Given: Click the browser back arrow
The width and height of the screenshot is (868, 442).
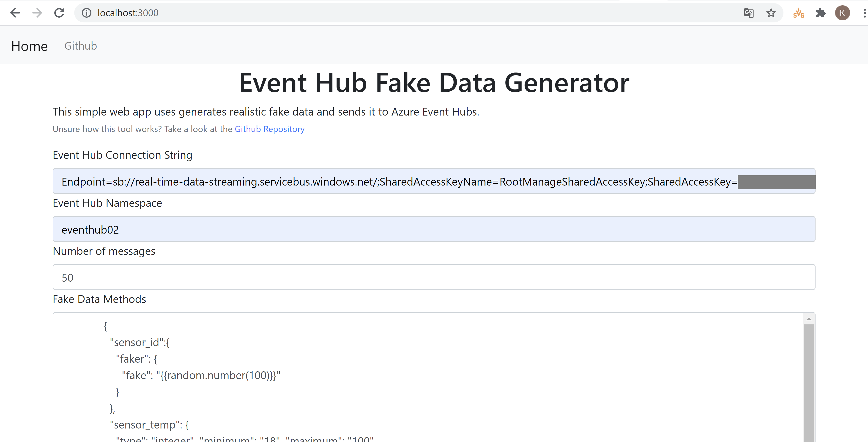Looking at the screenshot, I should (15, 13).
